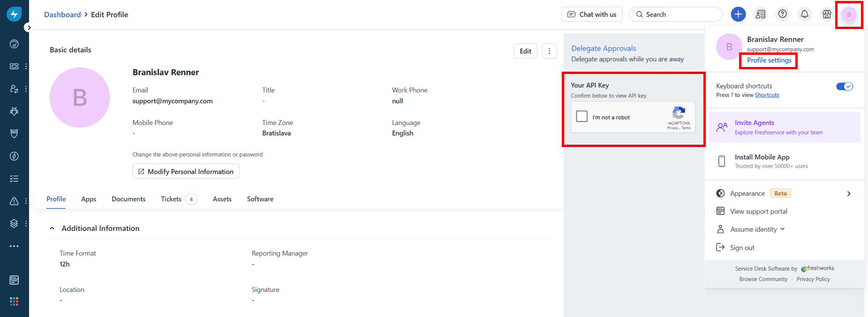Viewport: 868px width, 317px height.
Task: Open the three-dot menu beside Edit
Action: [549, 51]
